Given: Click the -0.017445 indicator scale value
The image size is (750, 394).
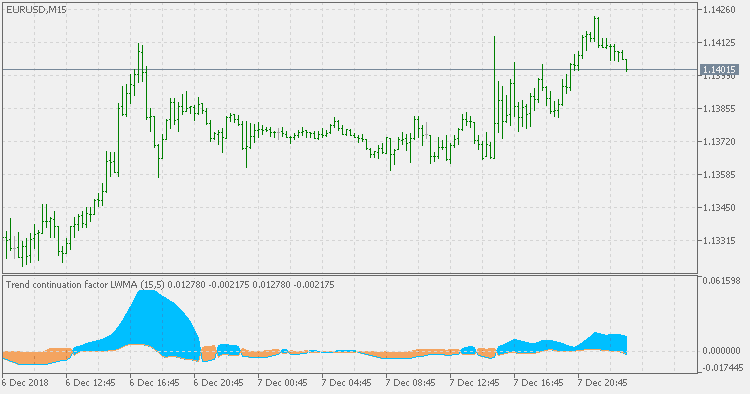Looking at the screenshot, I should (722, 368).
